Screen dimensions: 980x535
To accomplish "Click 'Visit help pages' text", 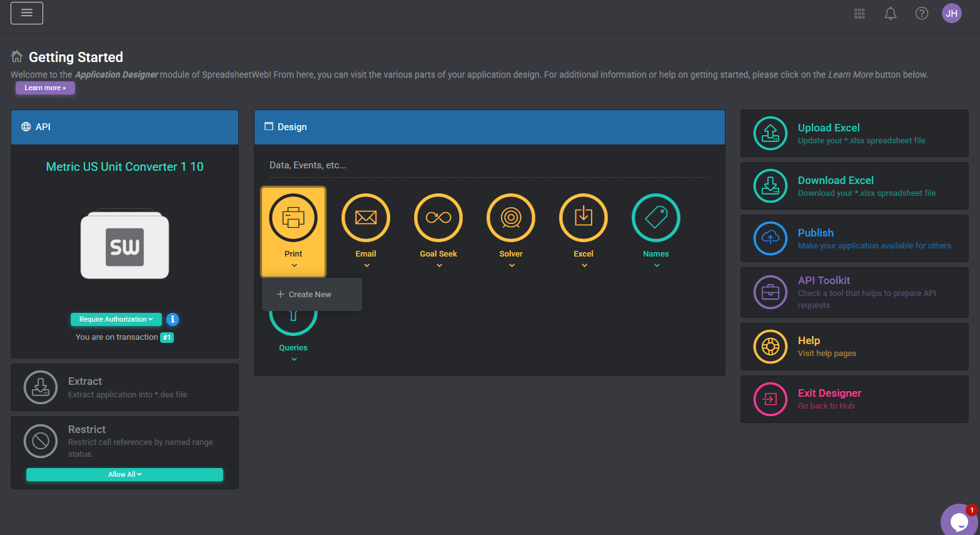I will (x=827, y=354).
